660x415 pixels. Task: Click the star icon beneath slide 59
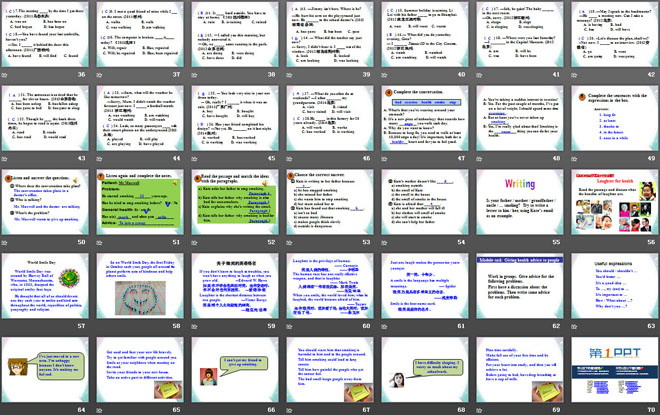click(x=194, y=326)
